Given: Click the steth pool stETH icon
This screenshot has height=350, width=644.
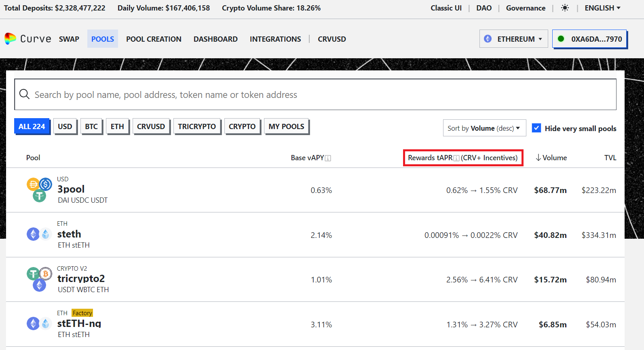Looking at the screenshot, I should [45, 234].
